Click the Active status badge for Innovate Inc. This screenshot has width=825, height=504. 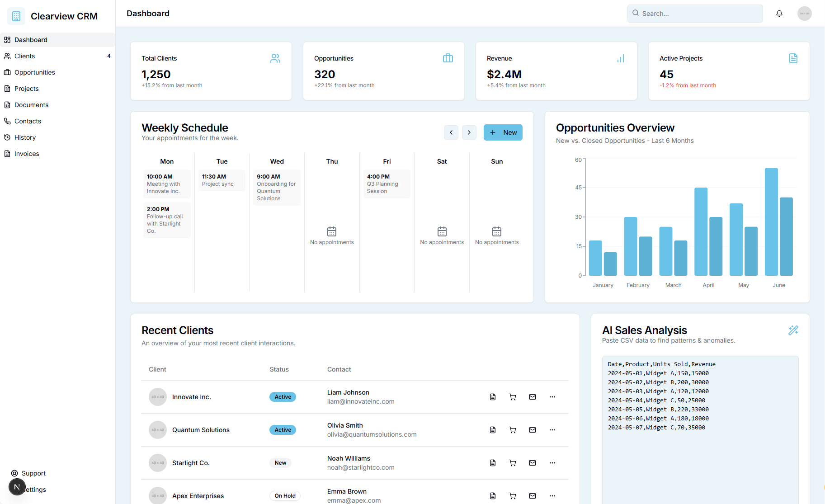pos(282,396)
